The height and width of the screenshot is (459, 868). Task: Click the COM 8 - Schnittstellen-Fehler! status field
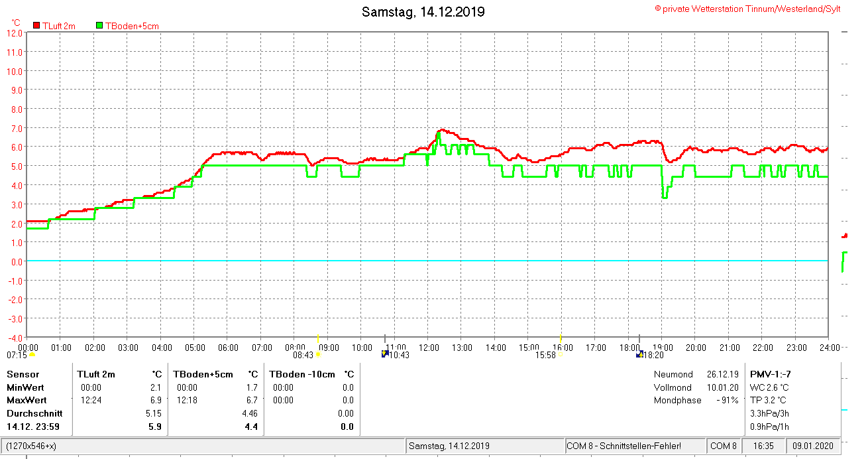click(624, 446)
